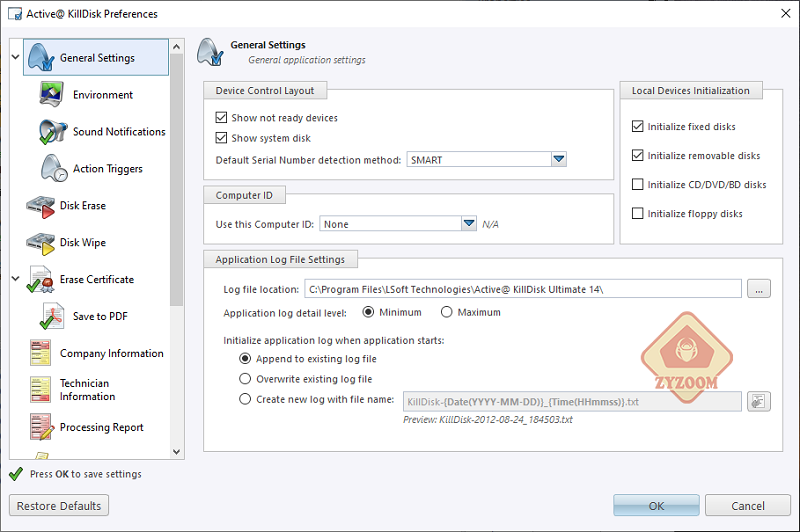Click the Disk Wipe yellow arrow icon
This screenshot has width=800, height=532.
point(40,243)
